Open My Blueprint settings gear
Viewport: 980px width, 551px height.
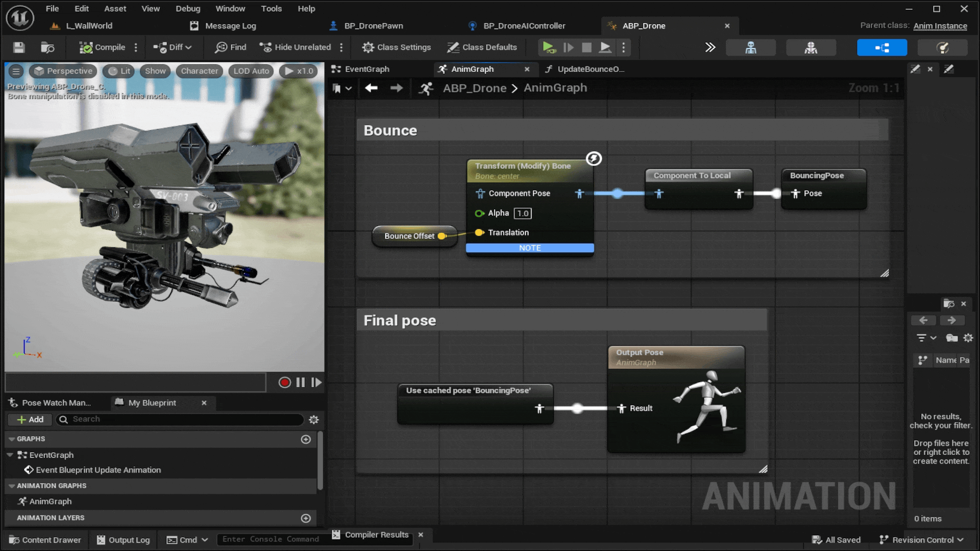pos(314,419)
